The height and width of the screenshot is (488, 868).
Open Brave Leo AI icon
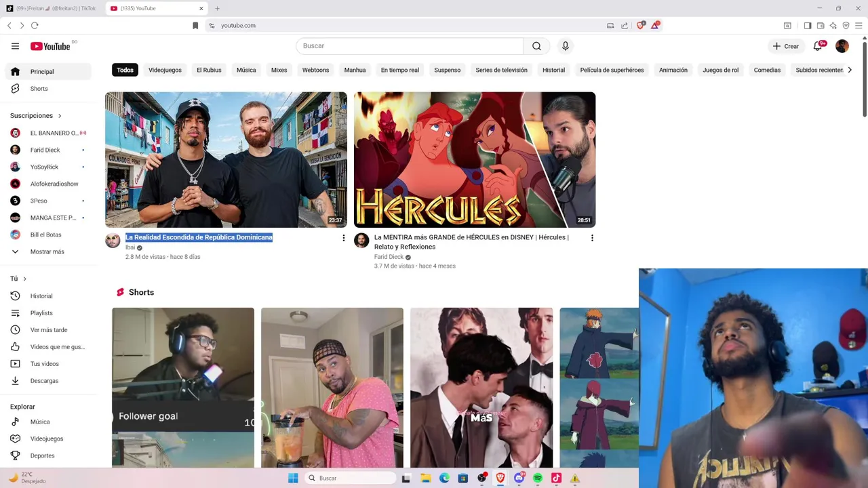point(833,25)
